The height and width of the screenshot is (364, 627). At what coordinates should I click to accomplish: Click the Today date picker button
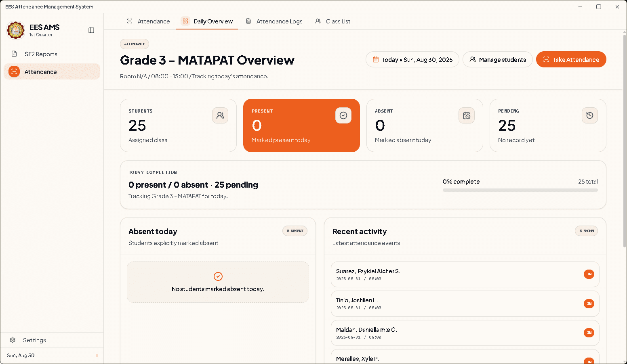[x=412, y=60]
